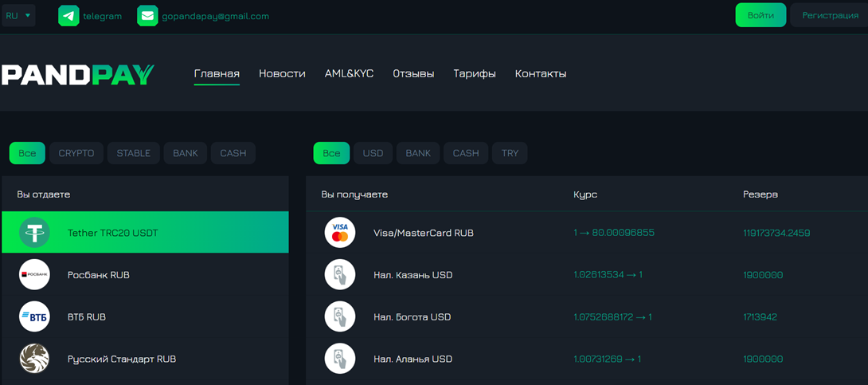This screenshot has height=385, width=868.
Task: Filter receive list by USD
Action: tap(373, 154)
